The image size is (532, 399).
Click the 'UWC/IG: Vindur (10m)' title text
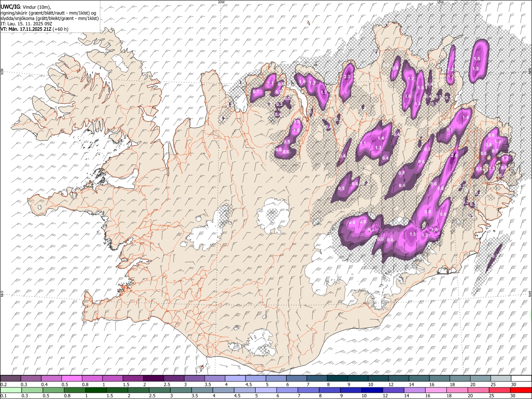(25, 7)
